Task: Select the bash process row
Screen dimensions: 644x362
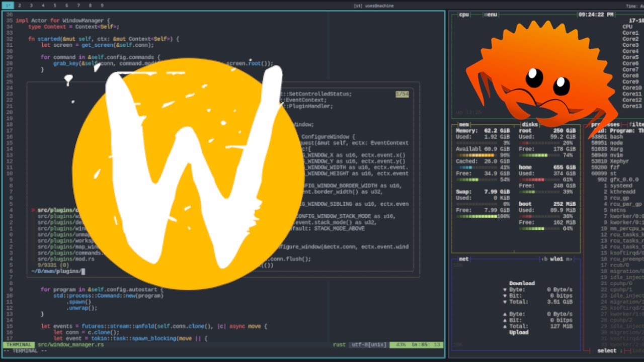Action: click(617, 137)
